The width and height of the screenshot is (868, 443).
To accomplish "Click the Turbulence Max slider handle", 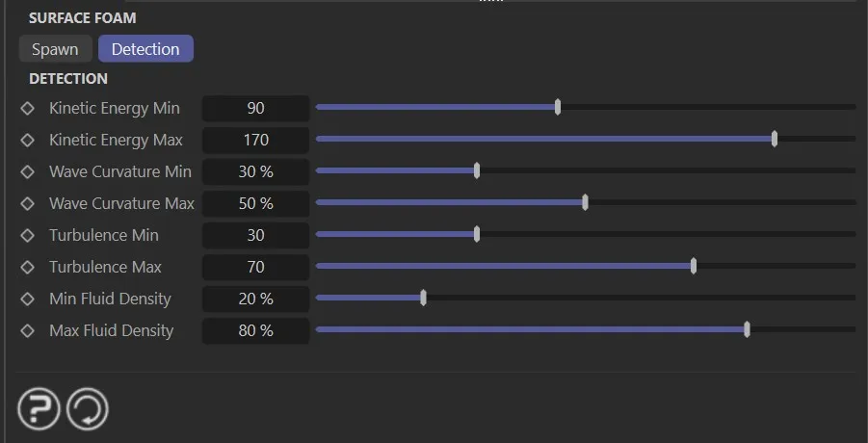I will (694, 266).
